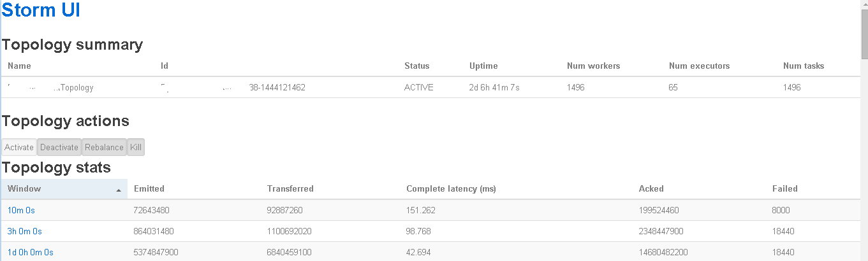Image resolution: width=868 pixels, height=261 pixels.
Task: Click the Window column sort arrow
Action: pos(119,190)
